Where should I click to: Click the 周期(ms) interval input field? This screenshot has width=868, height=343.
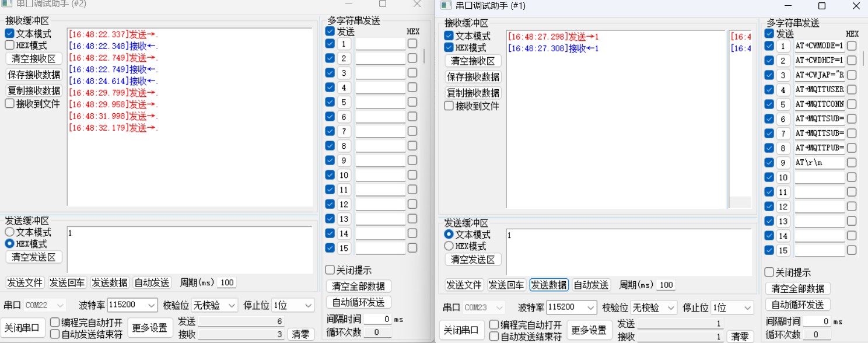click(x=226, y=282)
